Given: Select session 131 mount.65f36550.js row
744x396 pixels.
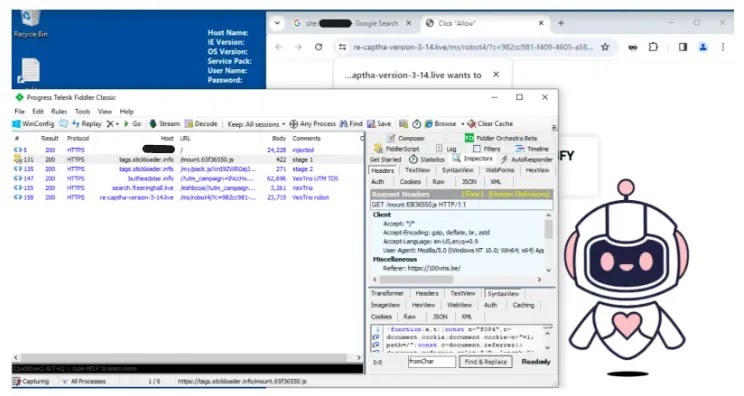Looking at the screenshot, I should pos(188,160).
